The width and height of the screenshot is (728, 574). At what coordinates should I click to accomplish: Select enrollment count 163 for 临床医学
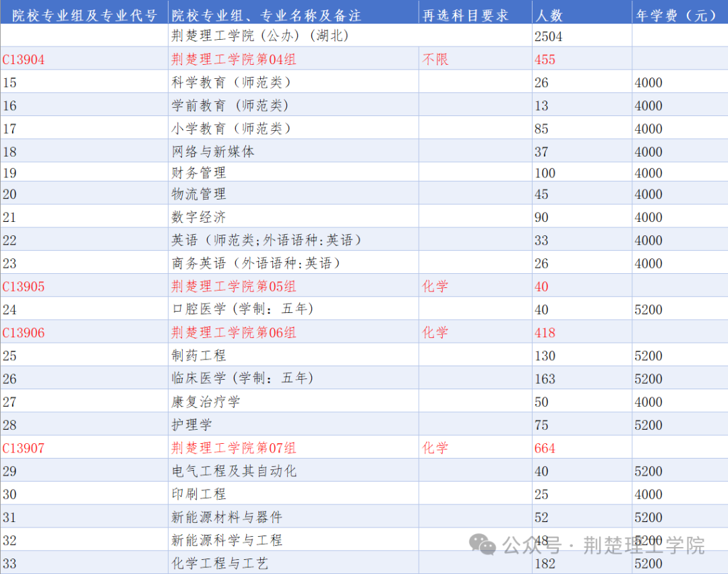point(545,379)
